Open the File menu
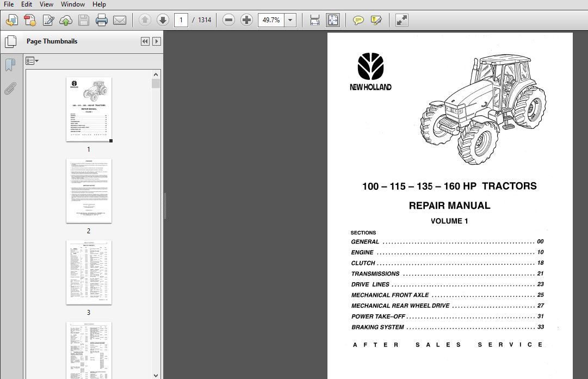 point(9,4)
